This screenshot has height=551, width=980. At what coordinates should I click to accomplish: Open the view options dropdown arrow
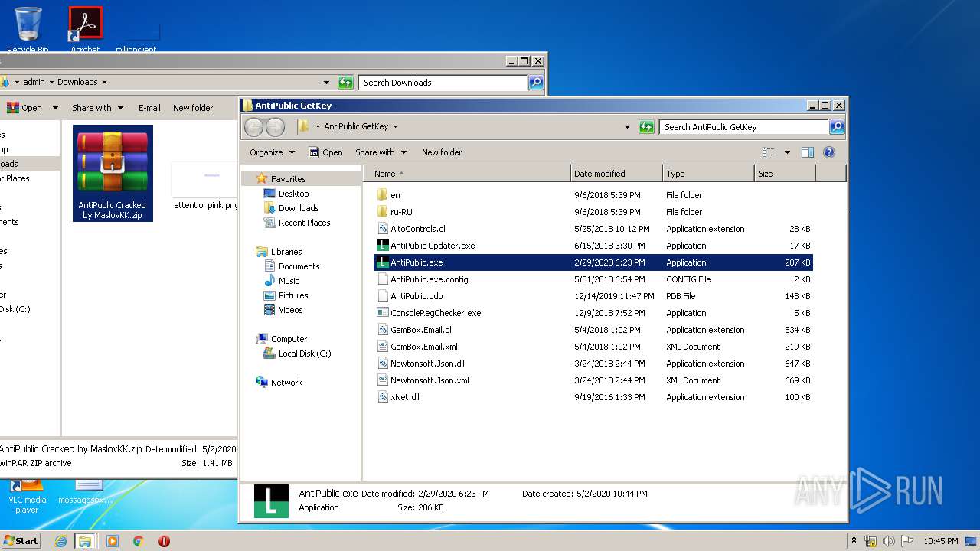786,152
